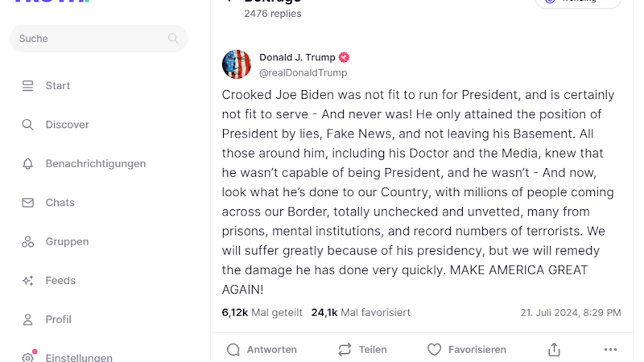Click the Benachrichtigungen bell icon
644x362 pixels.
tap(28, 164)
